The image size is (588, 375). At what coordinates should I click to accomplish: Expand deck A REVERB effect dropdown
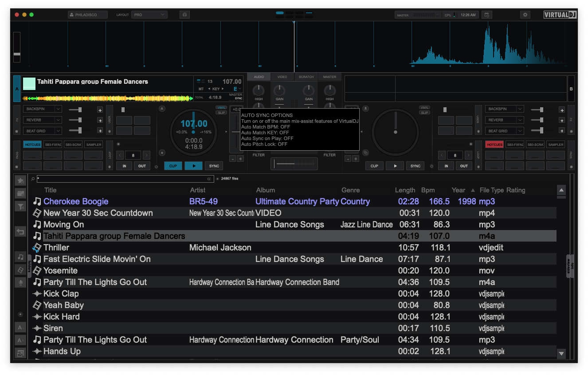click(58, 120)
